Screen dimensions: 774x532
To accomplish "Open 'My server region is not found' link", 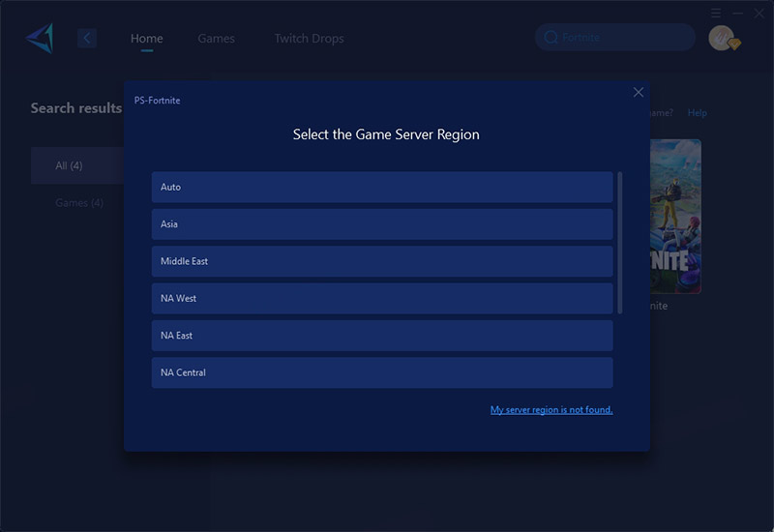I will pos(551,409).
